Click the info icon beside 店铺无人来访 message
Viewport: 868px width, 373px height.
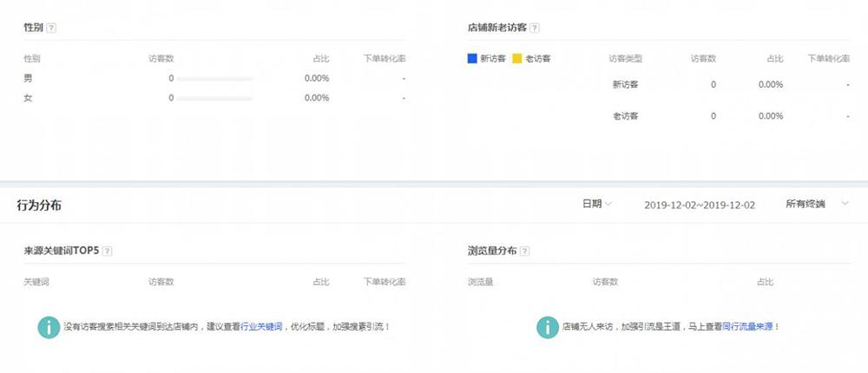pos(548,327)
